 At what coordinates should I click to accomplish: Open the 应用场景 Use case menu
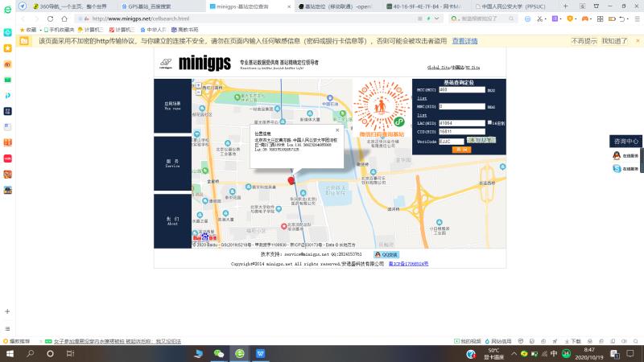pos(172,105)
